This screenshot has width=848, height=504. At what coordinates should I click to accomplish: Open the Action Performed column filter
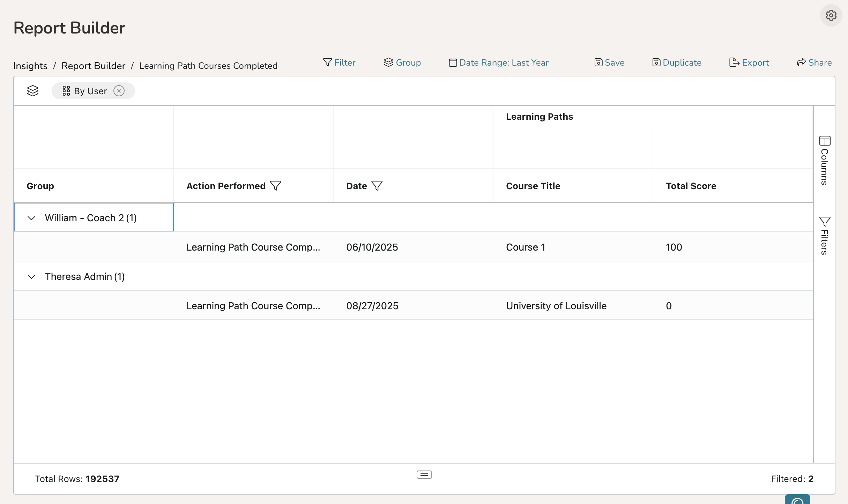point(276,186)
